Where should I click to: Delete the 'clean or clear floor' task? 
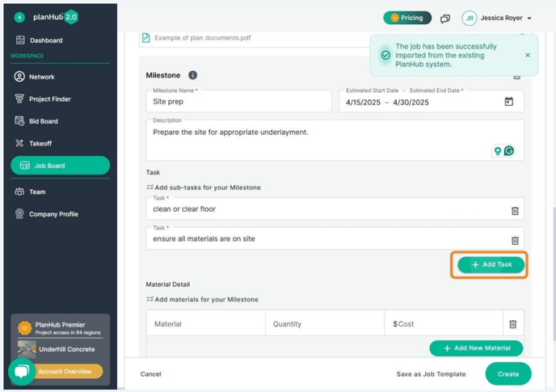(x=515, y=210)
